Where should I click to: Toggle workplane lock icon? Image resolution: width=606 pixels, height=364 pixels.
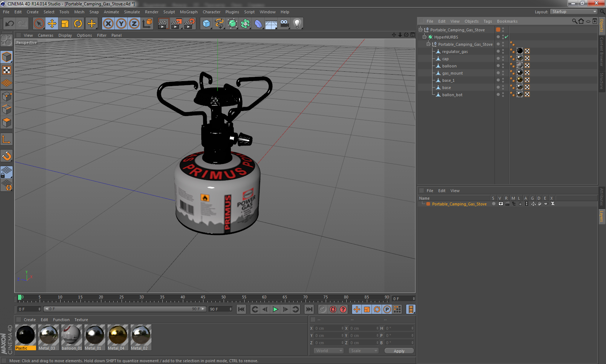tap(6, 172)
